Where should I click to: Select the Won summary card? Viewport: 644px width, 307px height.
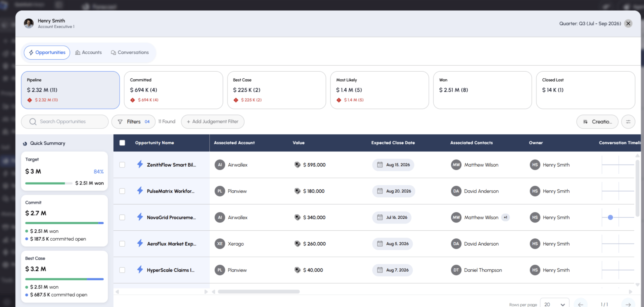[x=482, y=90]
